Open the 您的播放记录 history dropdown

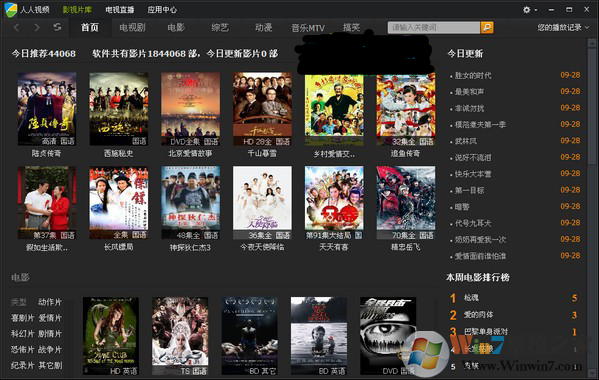click(563, 27)
